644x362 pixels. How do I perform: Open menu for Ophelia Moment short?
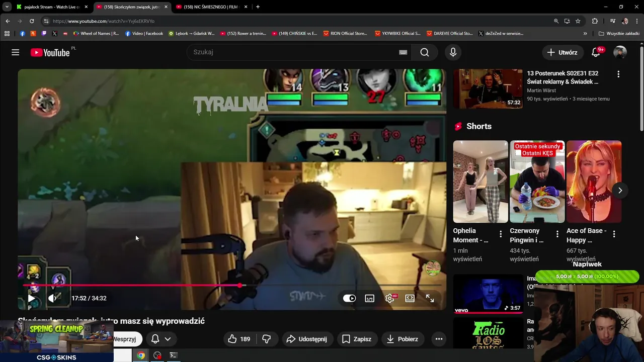pyautogui.click(x=500, y=234)
